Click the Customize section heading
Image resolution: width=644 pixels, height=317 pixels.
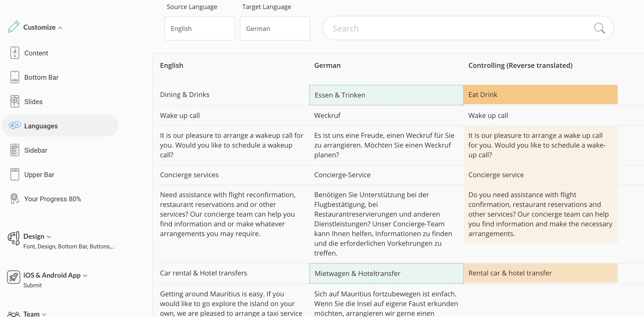tap(39, 27)
